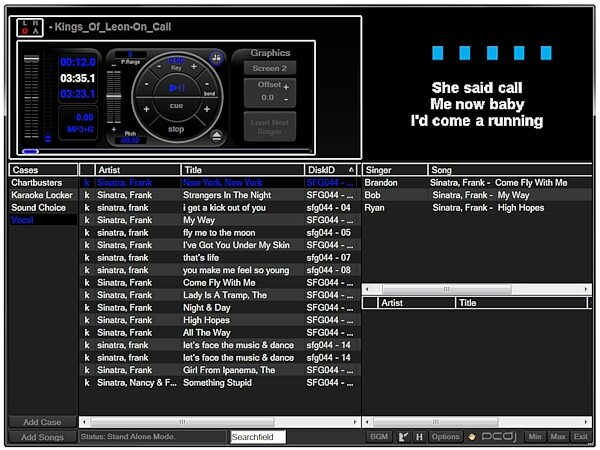Screen dimensions: 600x450
Task: Click the pitch slider handle
Action: pos(114,97)
